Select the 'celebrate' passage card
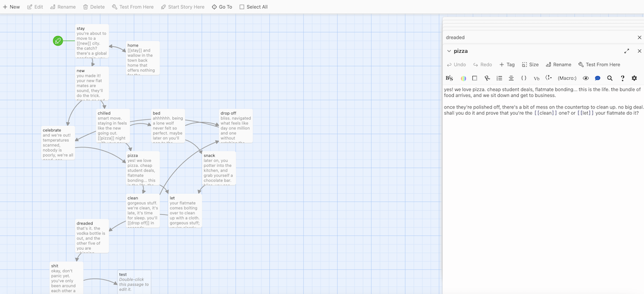The height and width of the screenshot is (294, 644). point(58,143)
